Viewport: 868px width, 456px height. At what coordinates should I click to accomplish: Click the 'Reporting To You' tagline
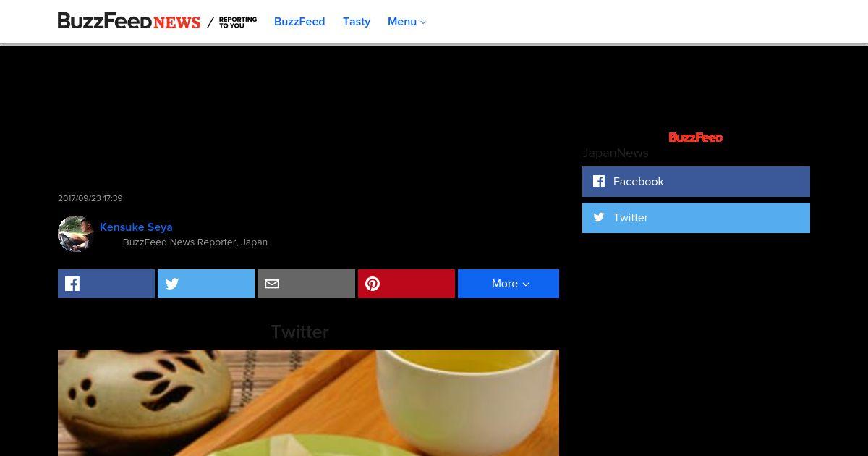point(238,22)
